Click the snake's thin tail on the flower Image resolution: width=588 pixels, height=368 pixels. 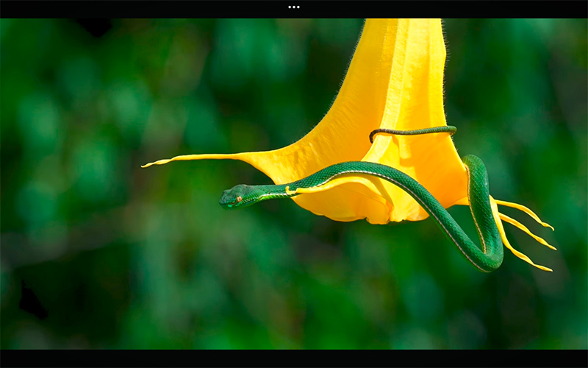pyautogui.click(x=412, y=132)
